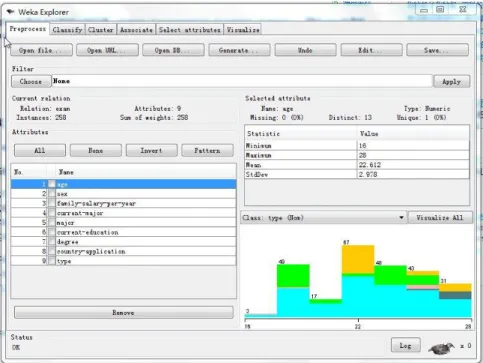
Task: Select the current-major attribute row
Action: [x=124, y=213]
